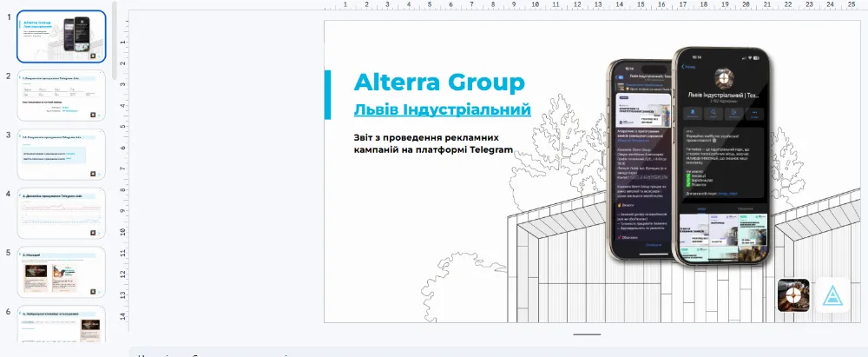Screen dimensions: 868x357
Task: Click the vertical ruler beside the slide
Action: coord(124,171)
